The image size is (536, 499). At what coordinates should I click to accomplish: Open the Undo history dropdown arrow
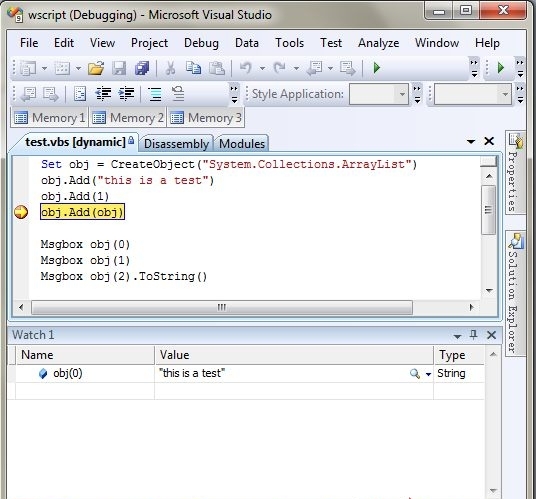(x=262, y=68)
